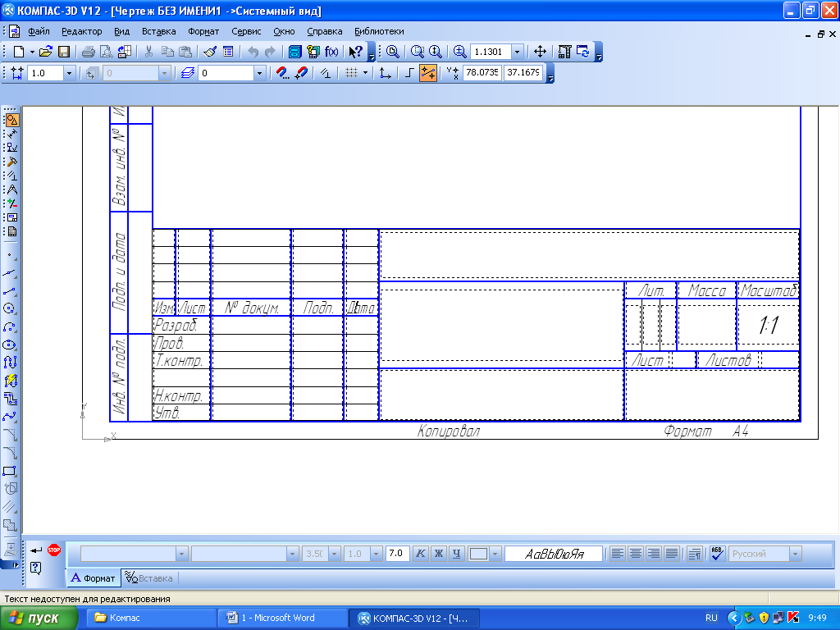The height and width of the screenshot is (630, 840).
Task: Toggle the highlighted rounding cursor mode button
Action: pos(428,73)
